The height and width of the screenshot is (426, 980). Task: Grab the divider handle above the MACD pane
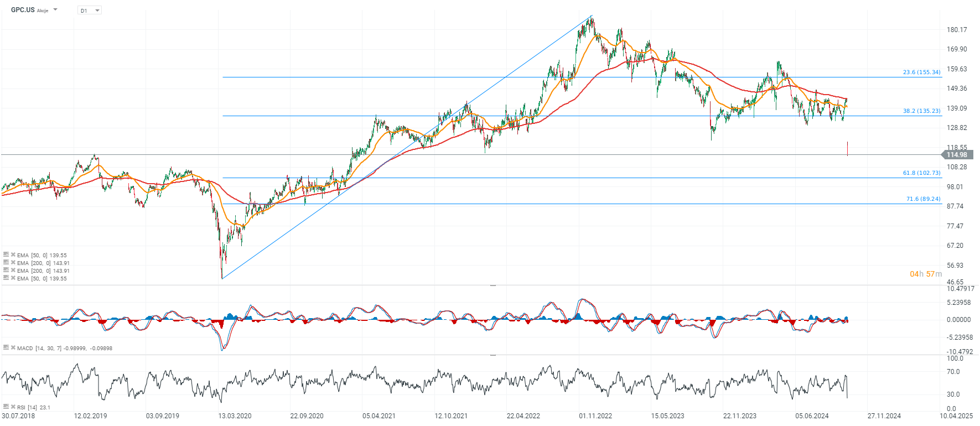tap(492, 285)
